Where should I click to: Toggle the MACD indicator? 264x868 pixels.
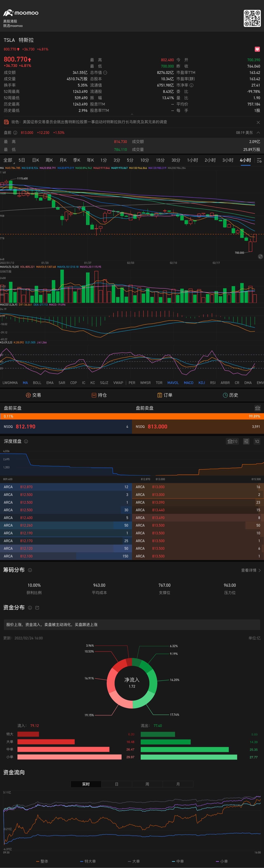coord(189,383)
